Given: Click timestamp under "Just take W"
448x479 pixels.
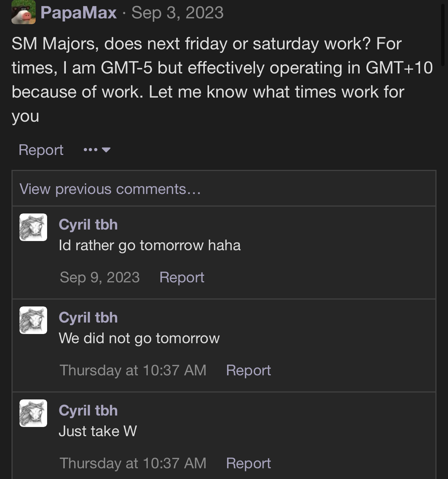Looking at the screenshot, I should [133, 463].
